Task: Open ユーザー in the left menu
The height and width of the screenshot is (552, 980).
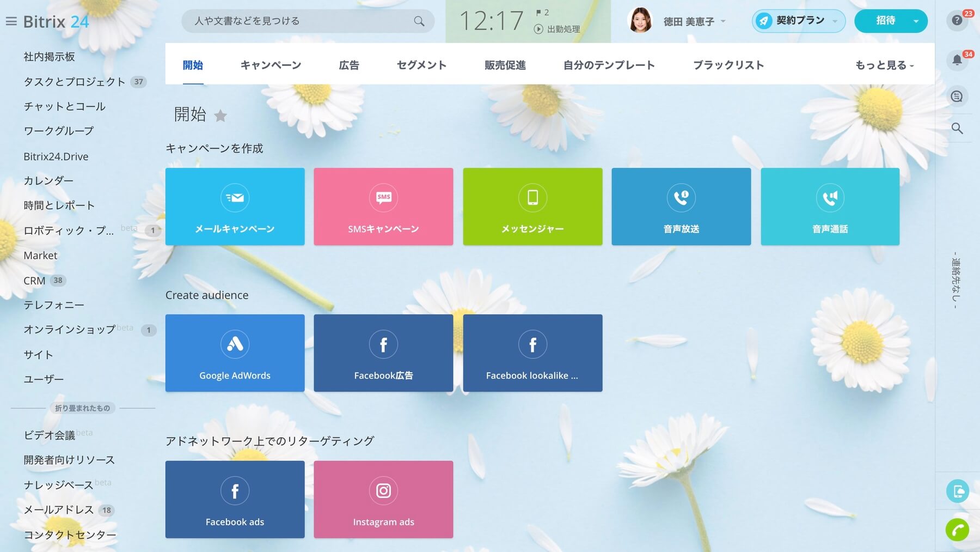Action: coord(44,379)
